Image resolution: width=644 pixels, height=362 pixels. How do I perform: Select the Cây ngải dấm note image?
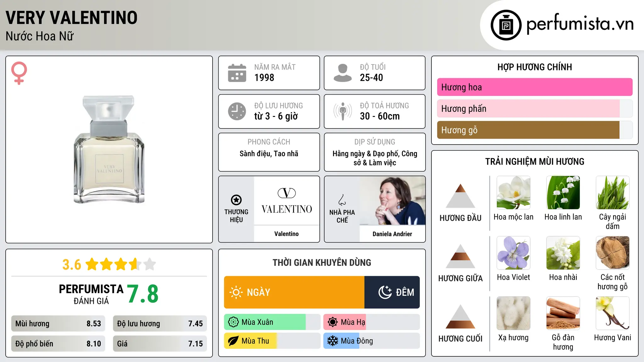[x=613, y=193]
